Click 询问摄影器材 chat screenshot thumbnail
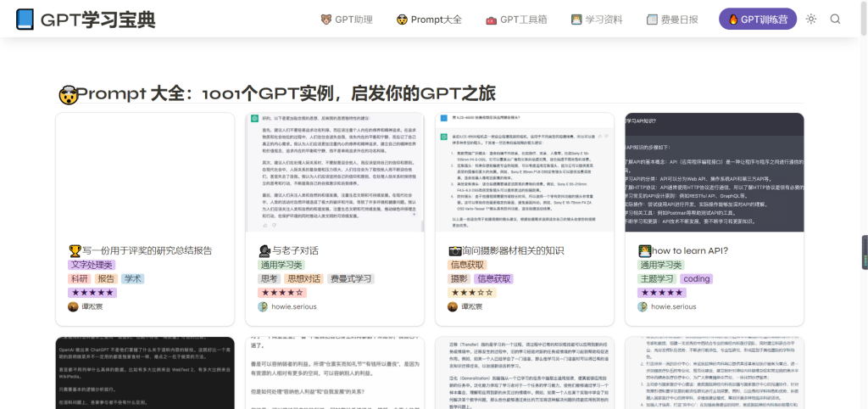This screenshot has height=409, width=868. [x=525, y=172]
